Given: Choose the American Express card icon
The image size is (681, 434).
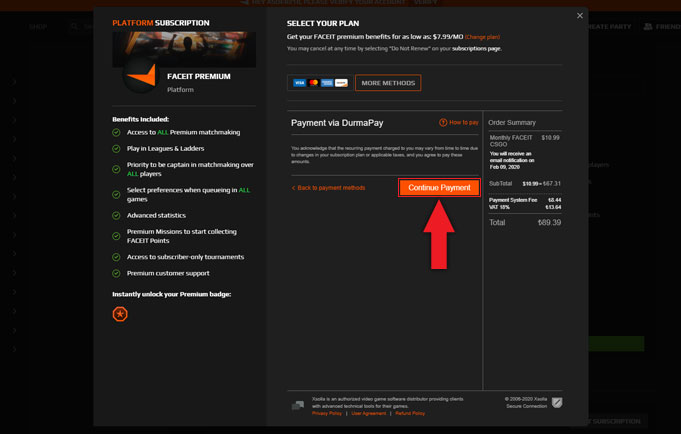Looking at the screenshot, I should (327, 83).
